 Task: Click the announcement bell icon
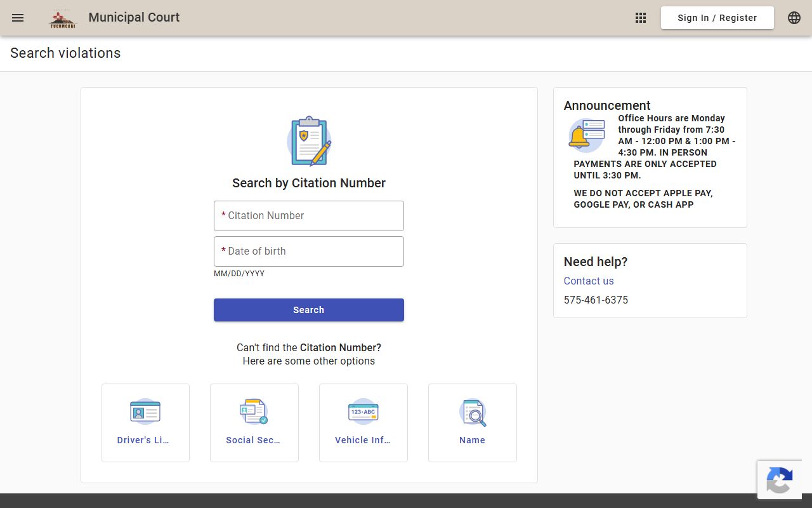coord(587,135)
